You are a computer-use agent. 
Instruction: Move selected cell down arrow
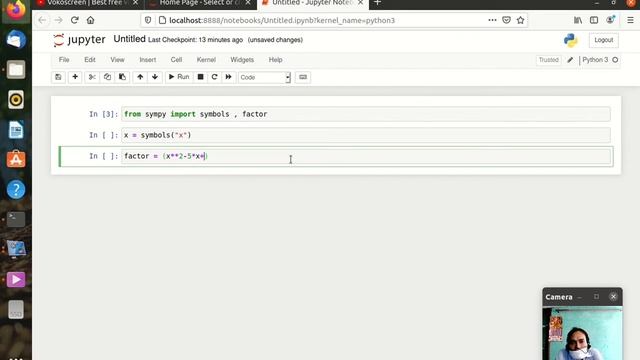[155, 77]
